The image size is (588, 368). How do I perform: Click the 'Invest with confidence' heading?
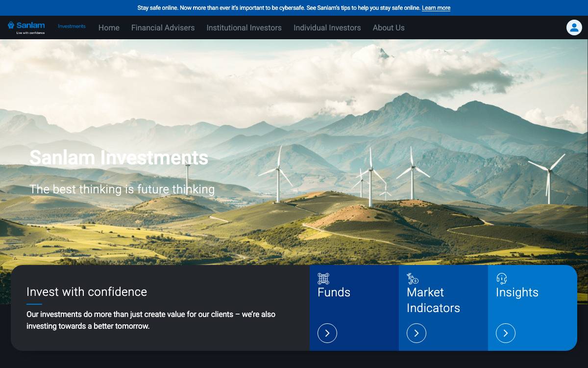pyautogui.click(x=87, y=291)
